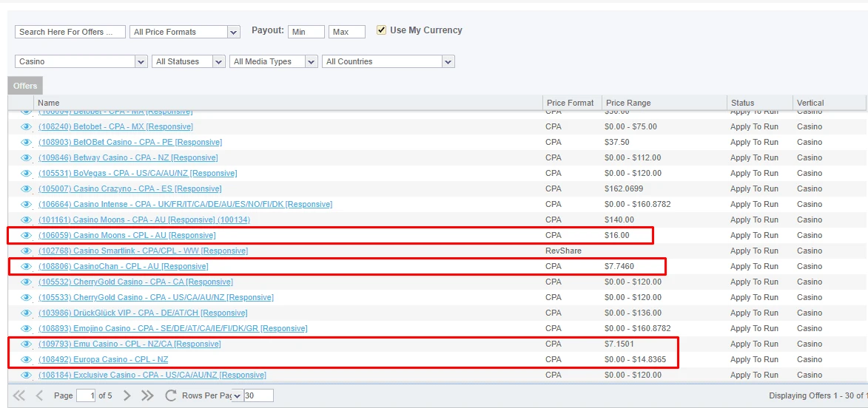This screenshot has height=408, width=868.
Task: Focus the Search Here For Offers field
Action: [70, 32]
